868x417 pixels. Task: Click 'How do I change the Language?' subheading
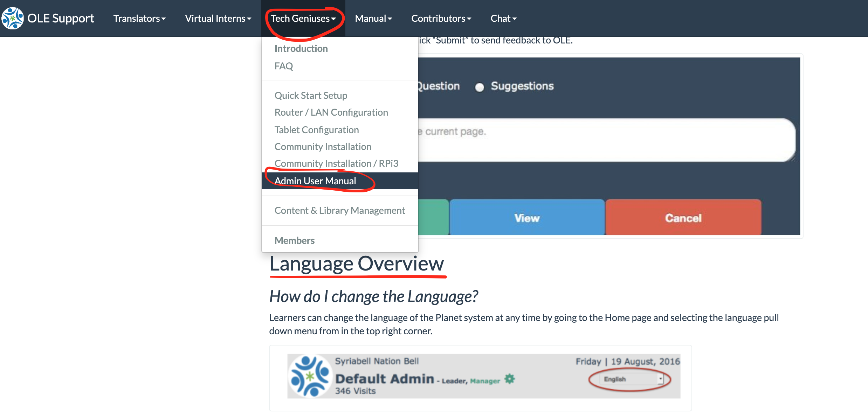click(373, 296)
